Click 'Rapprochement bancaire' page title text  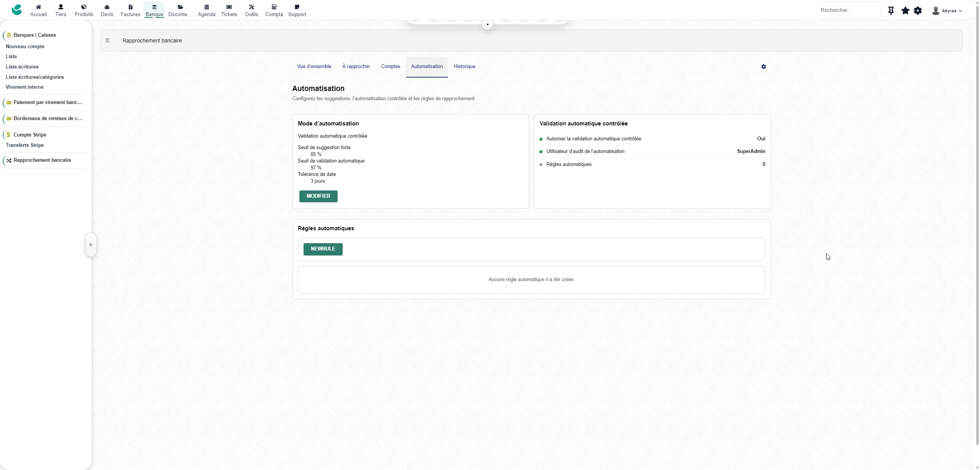pos(152,41)
